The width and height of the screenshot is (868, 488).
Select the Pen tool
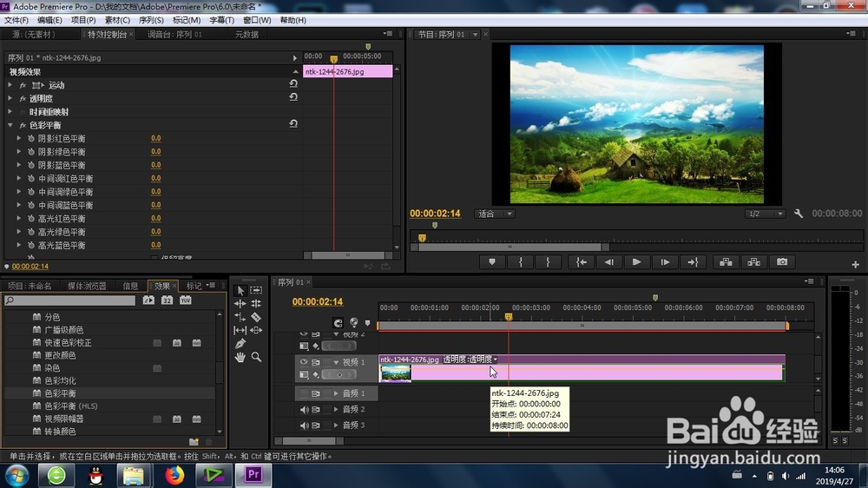tap(240, 344)
